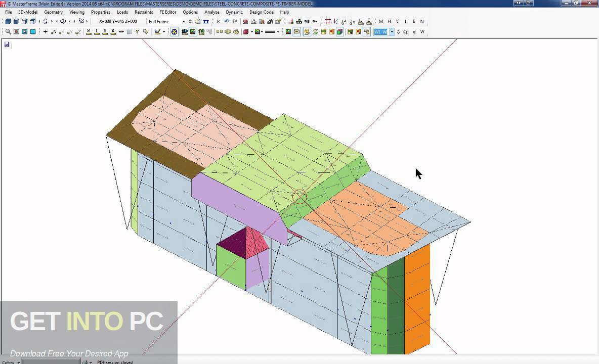Screen dimensions: 599x364
Task: Select the solid blue cube view icon
Action: [8, 21]
